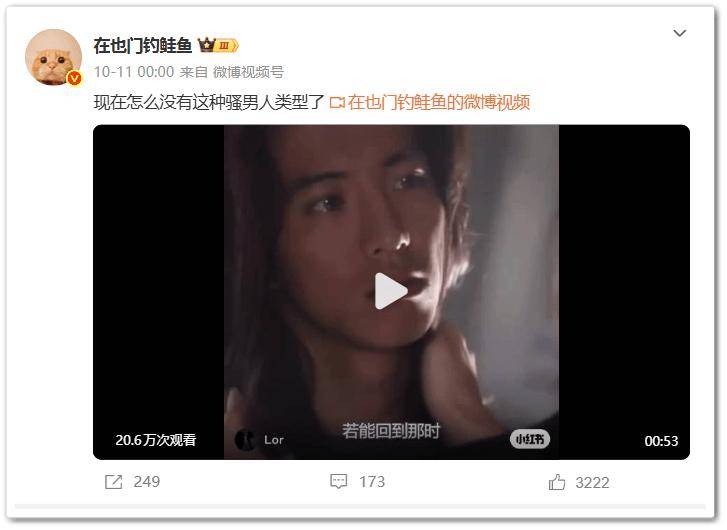Open the 在也门钓鲑鱼的微博视频 link
This screenshot has width=727, height=530.
tap(439, 102)
